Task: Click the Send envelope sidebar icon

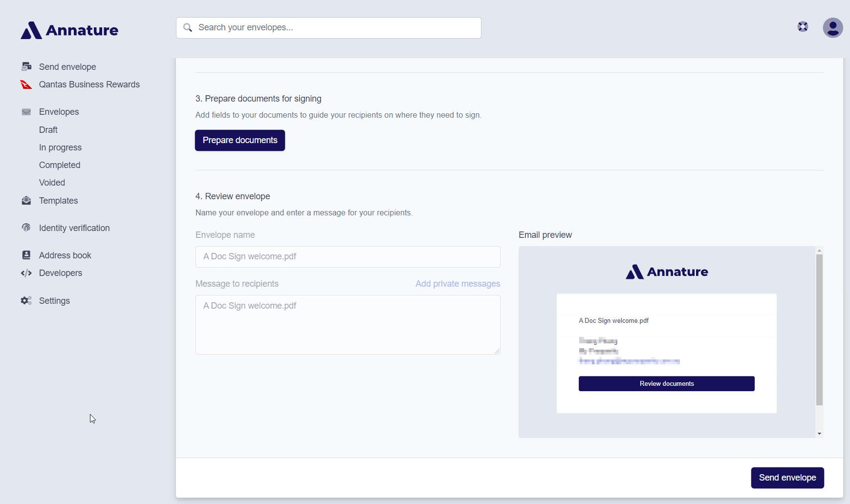Action: [26, 66]
